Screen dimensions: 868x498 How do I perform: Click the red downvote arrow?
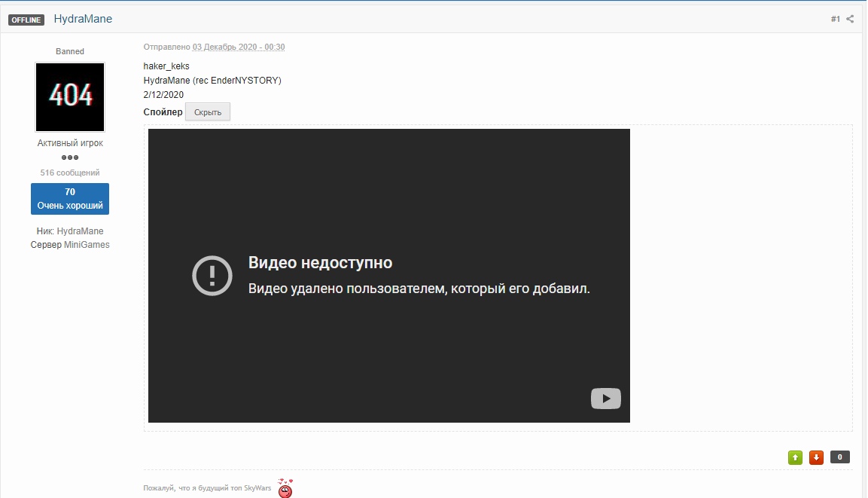(816, 457)
